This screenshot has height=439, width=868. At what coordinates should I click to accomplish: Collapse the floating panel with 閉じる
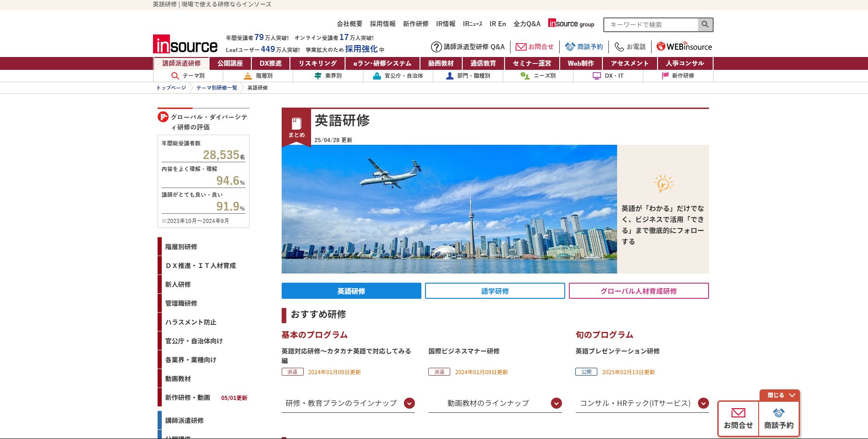pyautogui.click(x=780, y=395)
